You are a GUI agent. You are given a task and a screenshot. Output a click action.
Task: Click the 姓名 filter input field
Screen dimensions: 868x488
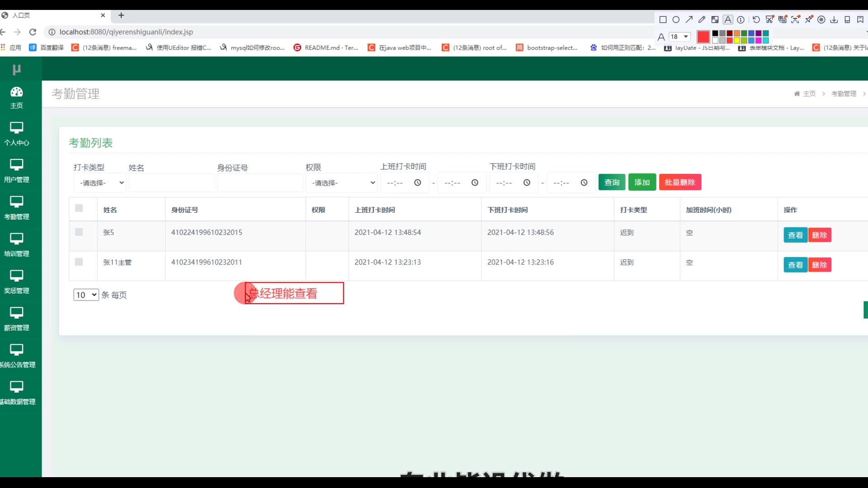172,183
